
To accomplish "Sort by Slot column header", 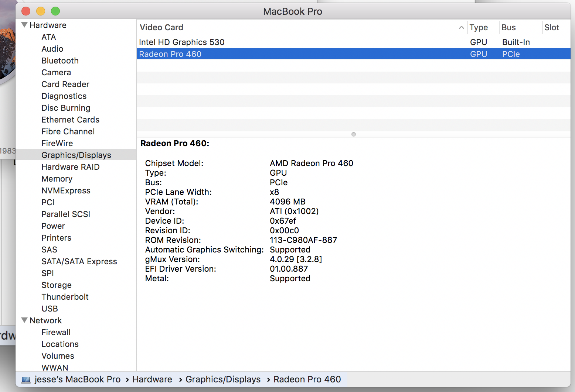I will pos(552,27).
